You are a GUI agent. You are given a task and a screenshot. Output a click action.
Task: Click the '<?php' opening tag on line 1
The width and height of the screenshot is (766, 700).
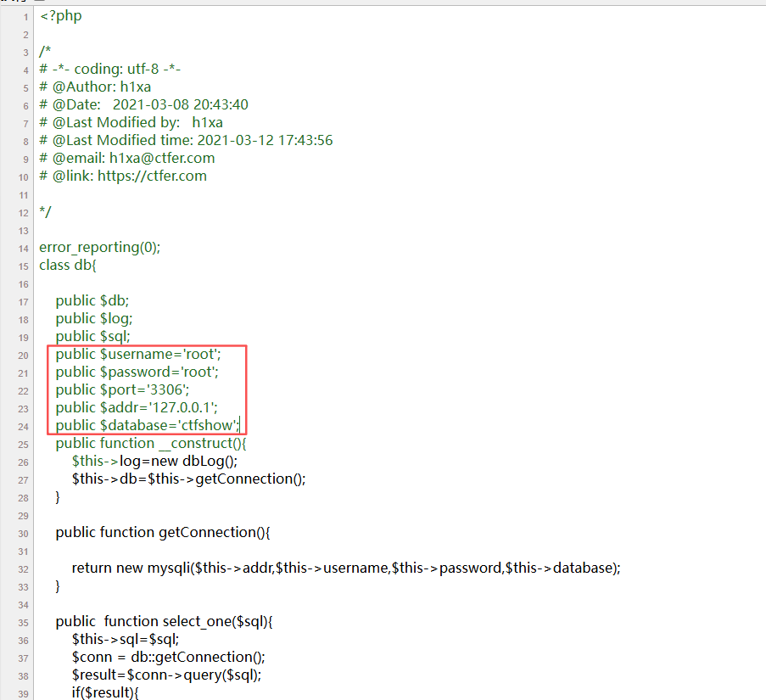(60, 16)
